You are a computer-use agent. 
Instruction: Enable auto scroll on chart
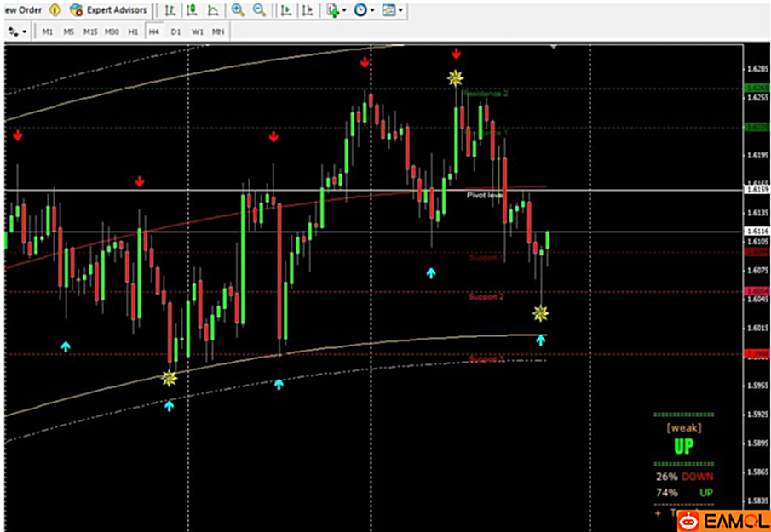[285, 10]
